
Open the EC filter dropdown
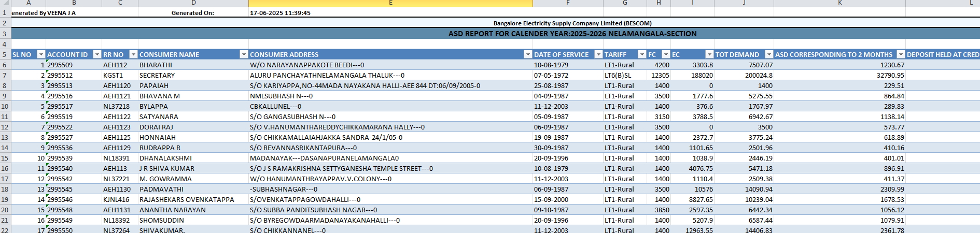pyautogui.click(x=709, y=54)
